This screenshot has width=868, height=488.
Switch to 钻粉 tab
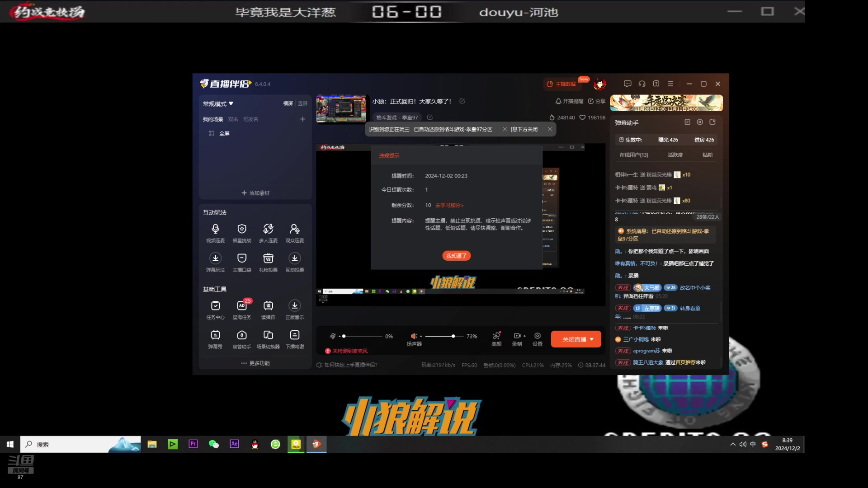pyautogui.click(x=708, y=155)
